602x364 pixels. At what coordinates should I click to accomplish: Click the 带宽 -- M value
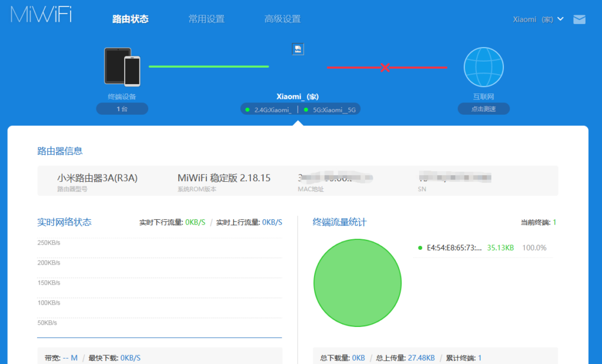70,358
